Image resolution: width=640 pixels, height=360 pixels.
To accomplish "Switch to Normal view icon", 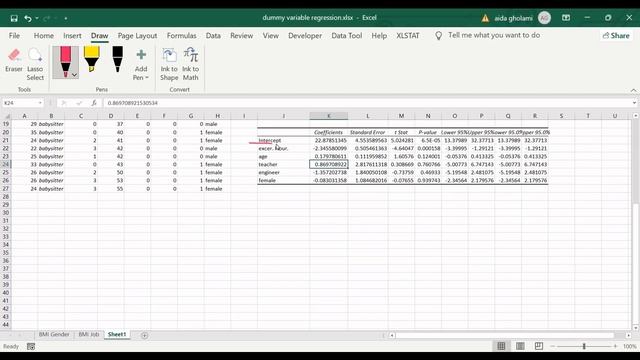I will (501, 346).
